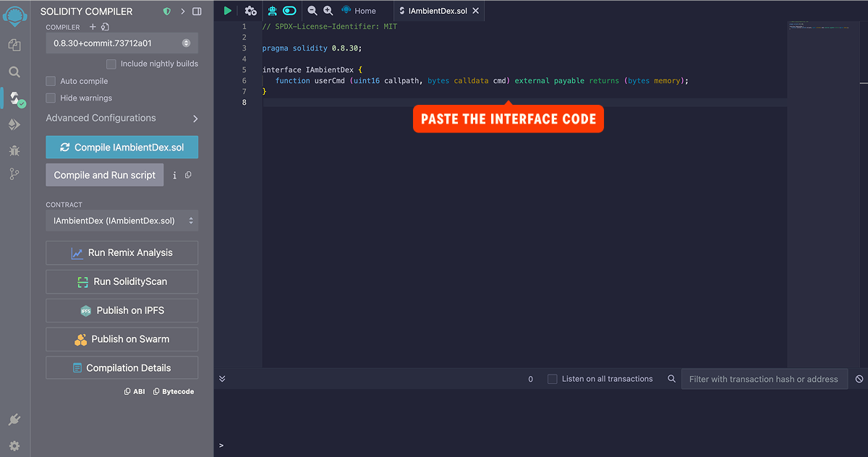Screen dimensions: 868x457
Task: Click Publish on IPFS
Action: (122, 310)
